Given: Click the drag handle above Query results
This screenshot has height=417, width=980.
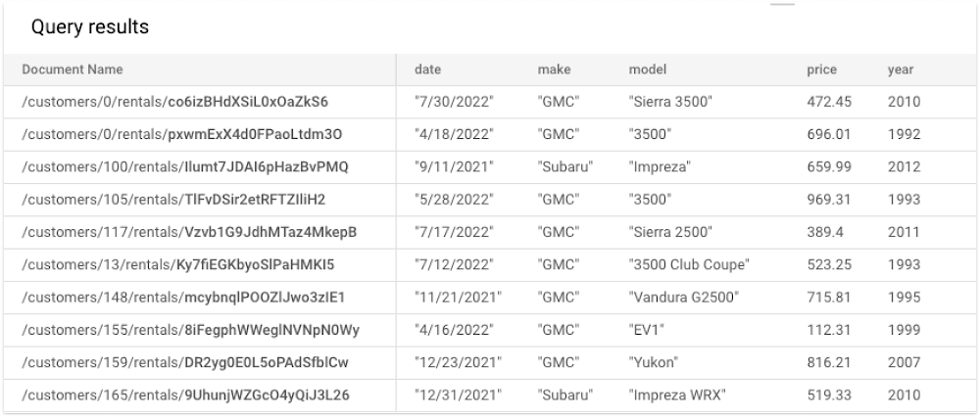Looking at the screenshot, I should tap(782, 4).
